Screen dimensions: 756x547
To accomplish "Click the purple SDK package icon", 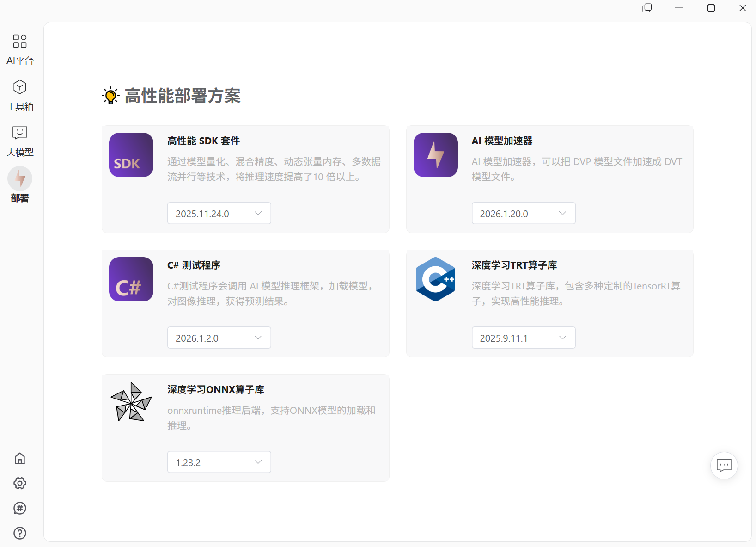I will [131, 155].
